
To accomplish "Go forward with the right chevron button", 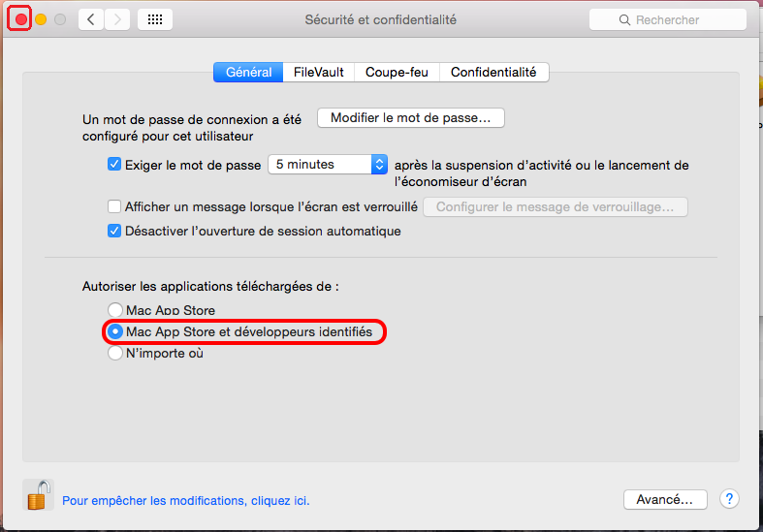I will 117,19.
